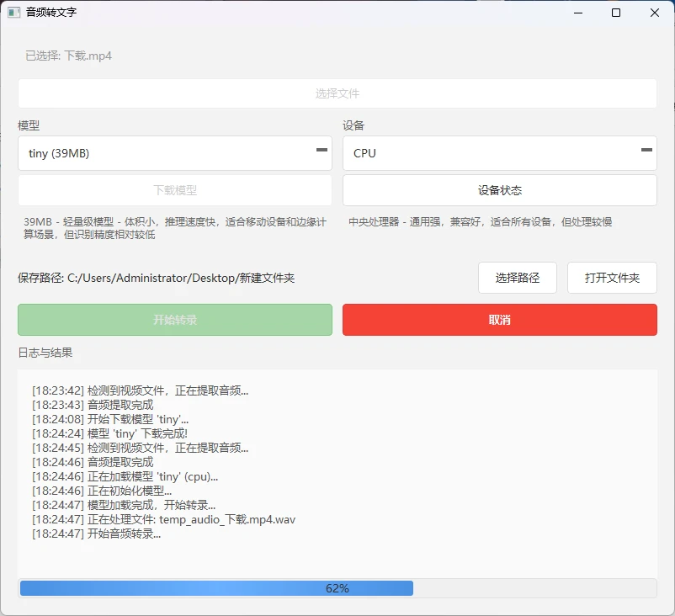
Task: Maximize the application window
Action: coord(616,13)
